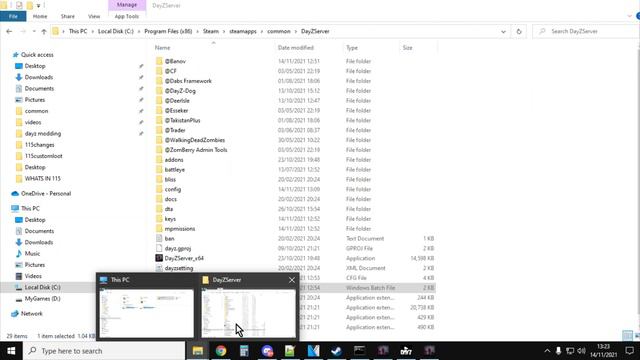Expand address bar history dropdown
The image size is (640, 360).
pyautogui.click(x=503, y=31)
